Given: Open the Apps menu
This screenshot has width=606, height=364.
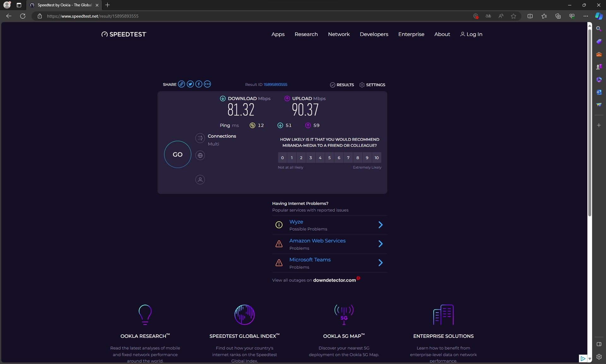Looking at the screenshot, I should 278,34.
